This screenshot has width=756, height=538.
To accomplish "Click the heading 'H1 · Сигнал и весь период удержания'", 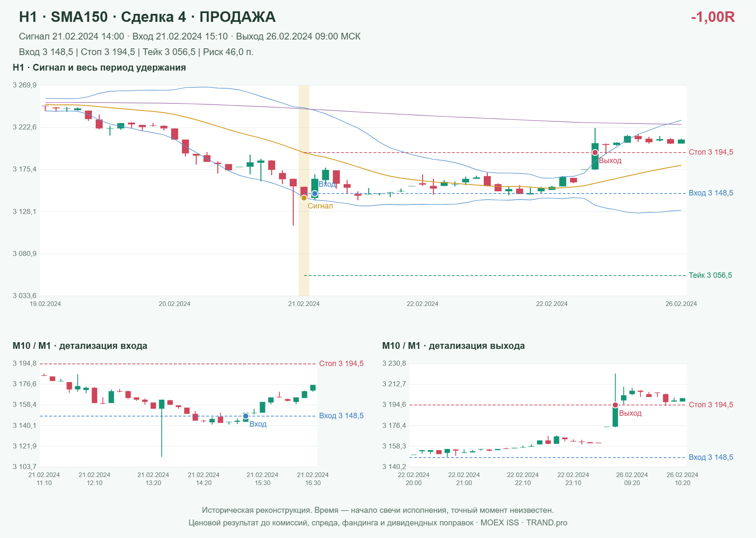I will click(99, 68).
